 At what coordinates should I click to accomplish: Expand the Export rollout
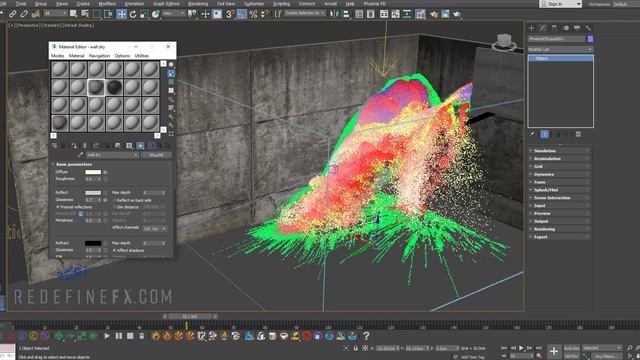click(560, 237)
